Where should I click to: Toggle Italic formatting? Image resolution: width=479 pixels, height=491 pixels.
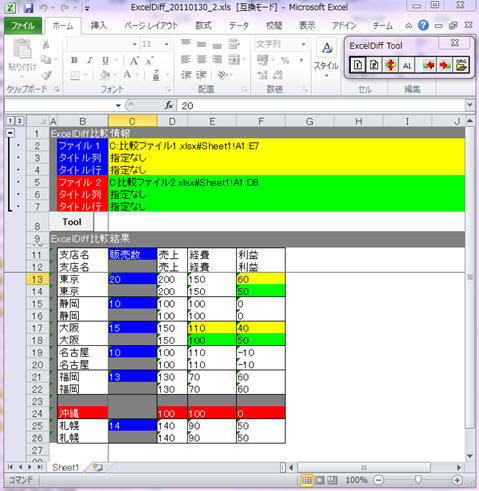[90, 60]
